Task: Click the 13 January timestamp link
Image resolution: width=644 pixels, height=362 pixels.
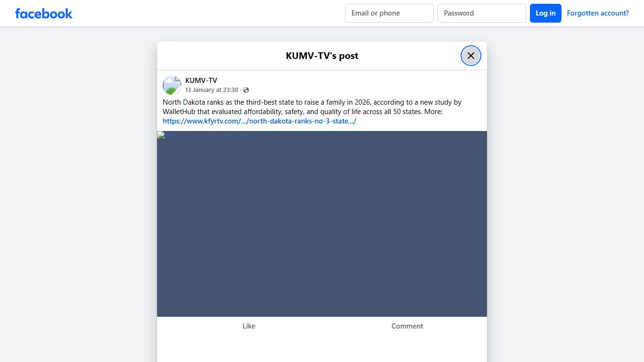Action: [212, 90]
